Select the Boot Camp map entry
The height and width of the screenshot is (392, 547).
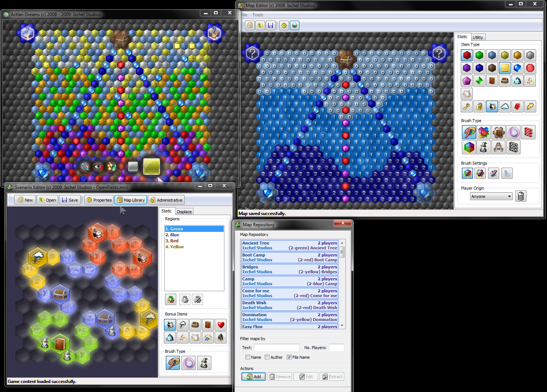(x=289, y=257)
